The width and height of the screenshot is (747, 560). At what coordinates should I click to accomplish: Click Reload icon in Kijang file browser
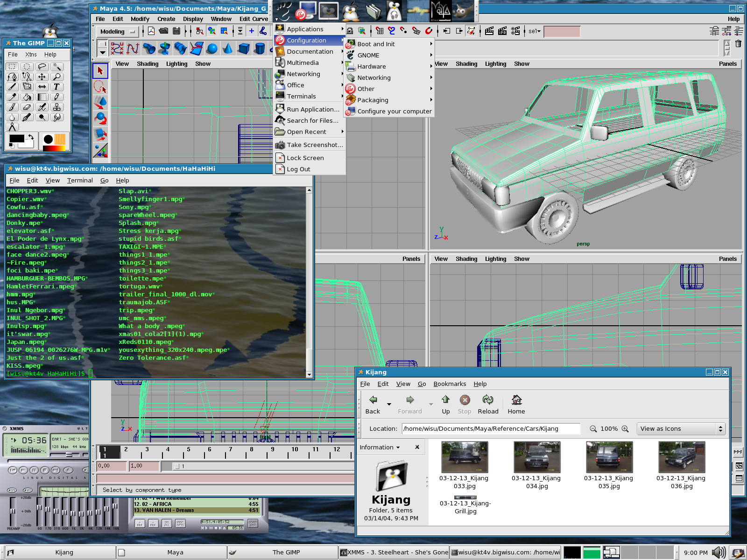pos(488,405)
